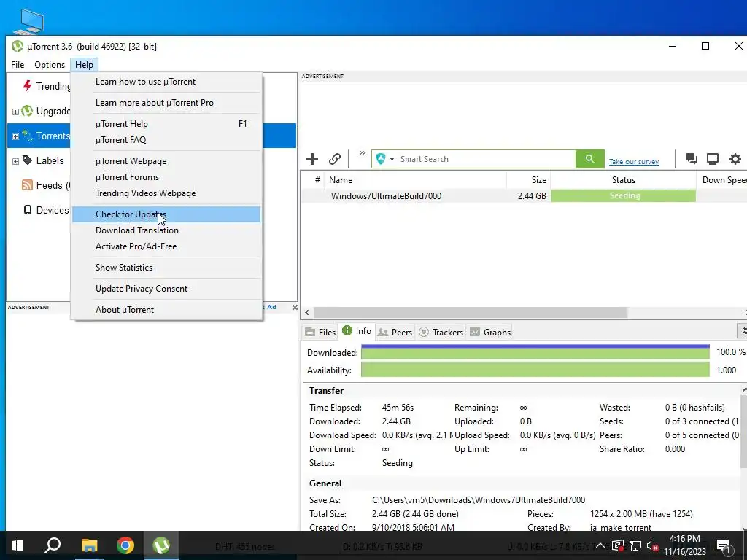Open the Windows Start menu
The height and width of the screenshot is (560, 747).
click(18, 545)
